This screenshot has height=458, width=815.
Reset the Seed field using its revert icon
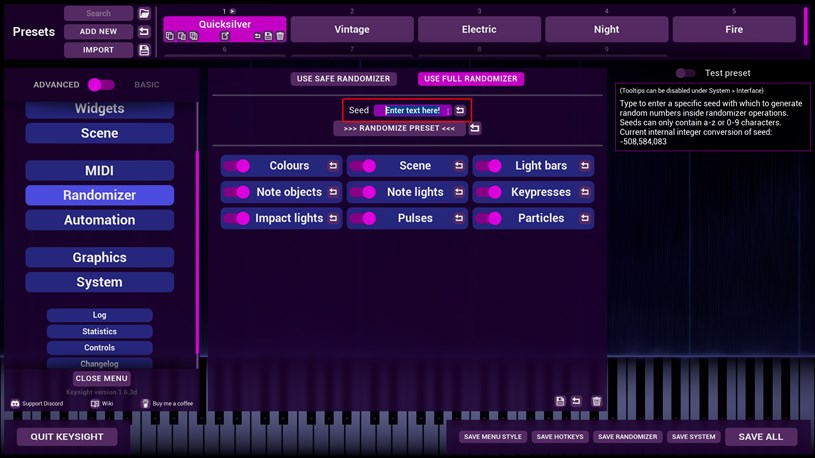coord(460,110)
